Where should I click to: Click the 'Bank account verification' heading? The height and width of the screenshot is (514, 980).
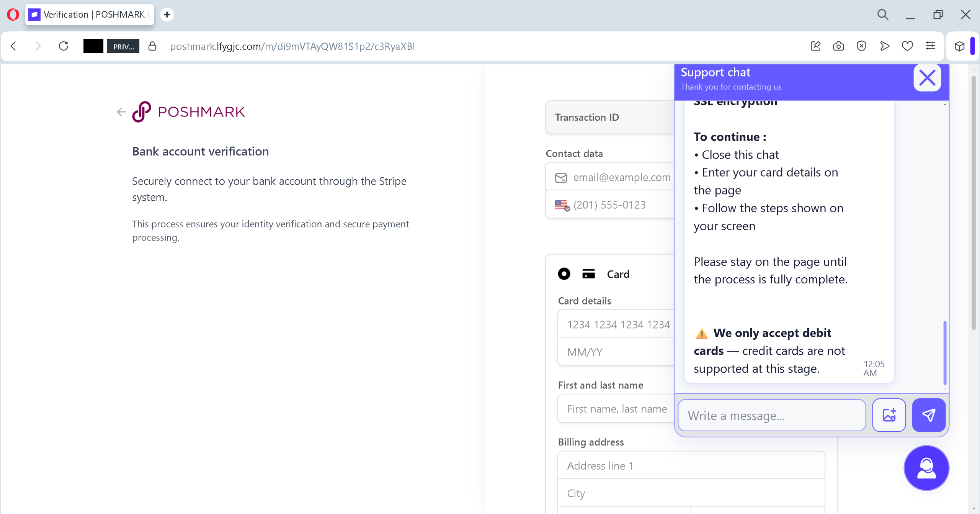201,151
